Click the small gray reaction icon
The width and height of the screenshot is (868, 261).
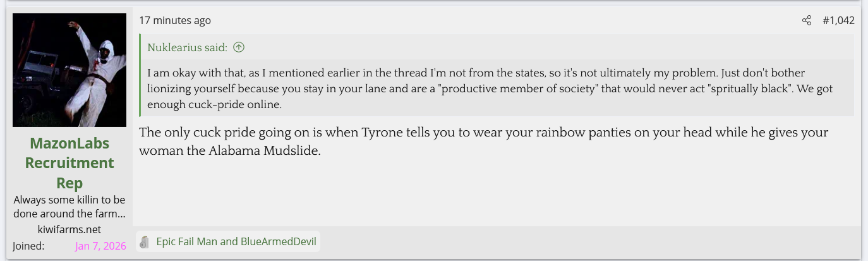145,241
